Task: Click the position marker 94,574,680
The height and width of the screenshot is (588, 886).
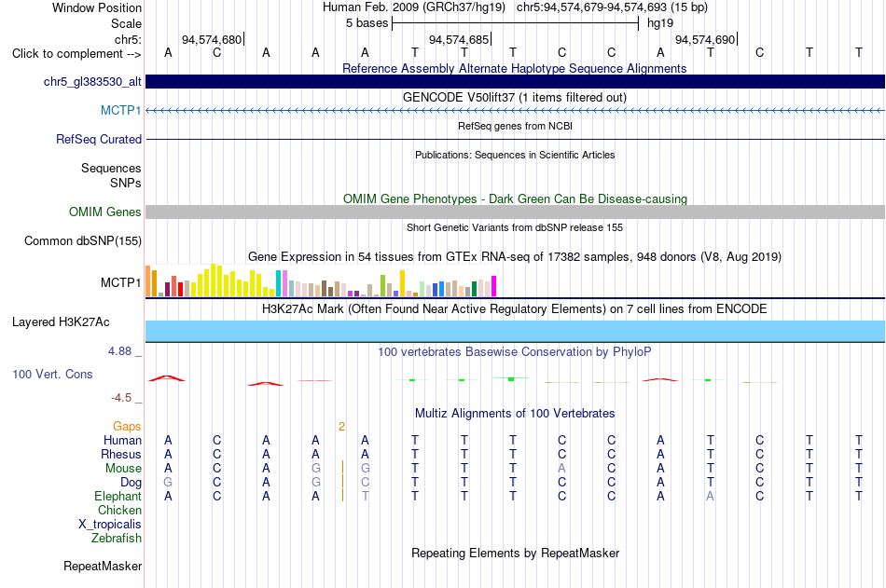Action: (212, 39)
